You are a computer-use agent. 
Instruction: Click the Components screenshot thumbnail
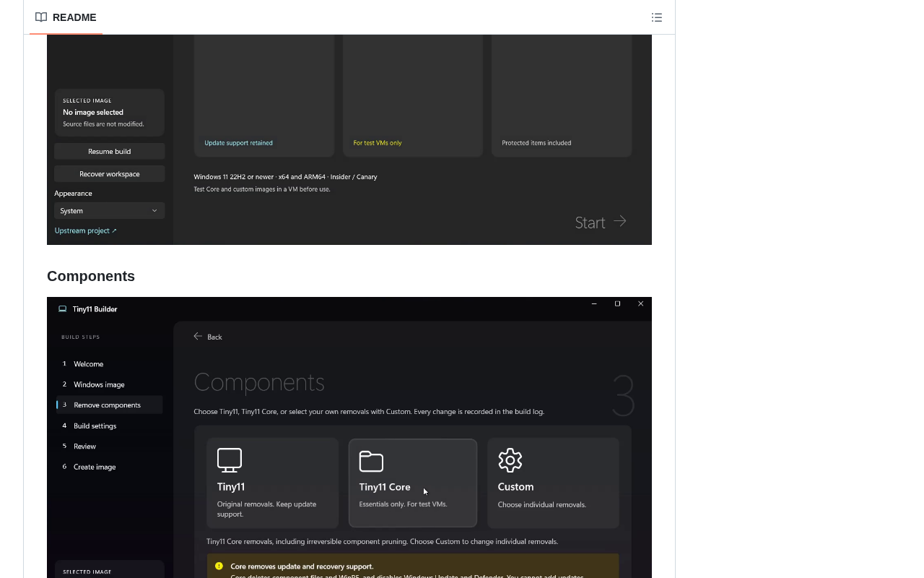tap(349, 437)
